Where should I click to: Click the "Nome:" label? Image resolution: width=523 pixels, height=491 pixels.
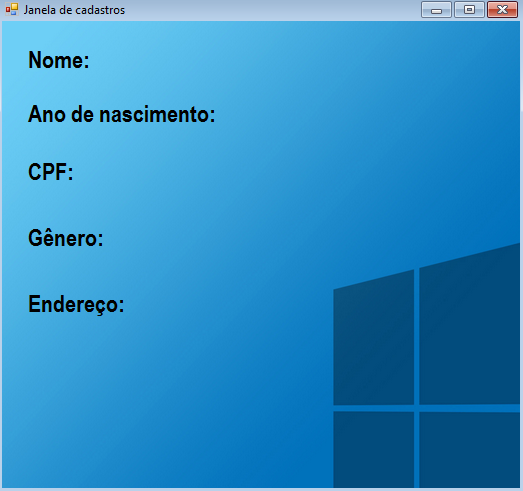click(x=59, y=60)
